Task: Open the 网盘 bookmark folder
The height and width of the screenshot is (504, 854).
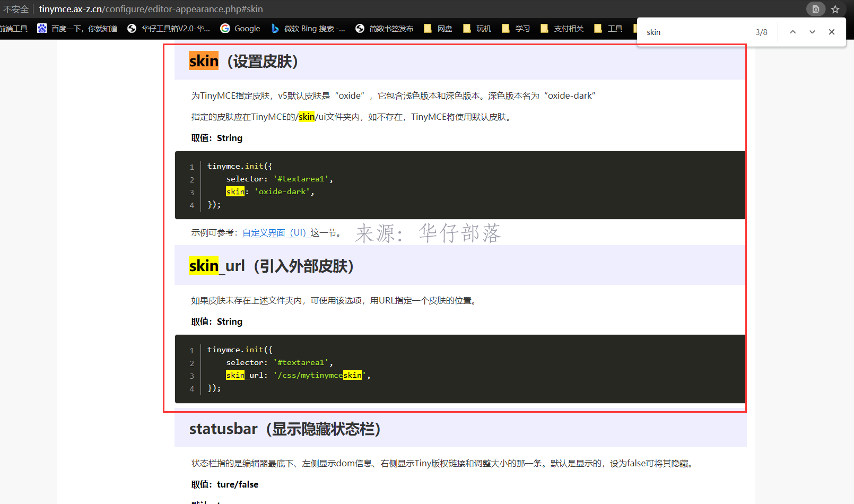Action: (x=438, y=29)
